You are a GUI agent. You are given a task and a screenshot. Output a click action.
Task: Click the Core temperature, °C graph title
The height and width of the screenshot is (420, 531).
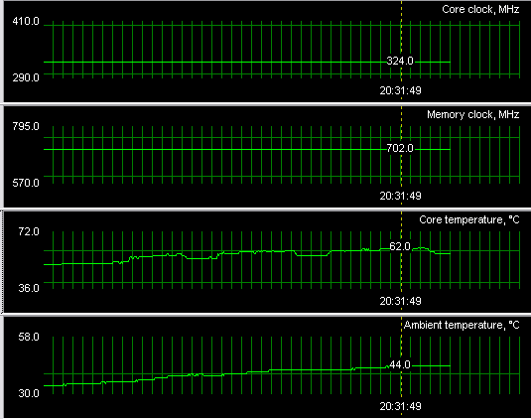(x=469, y=219)
